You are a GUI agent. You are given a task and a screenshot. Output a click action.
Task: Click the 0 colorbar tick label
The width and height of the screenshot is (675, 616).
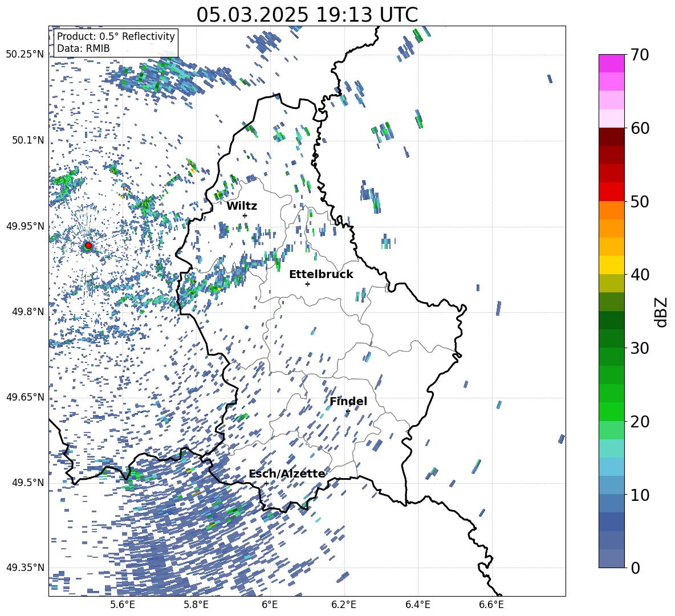[x=635, y=568]
